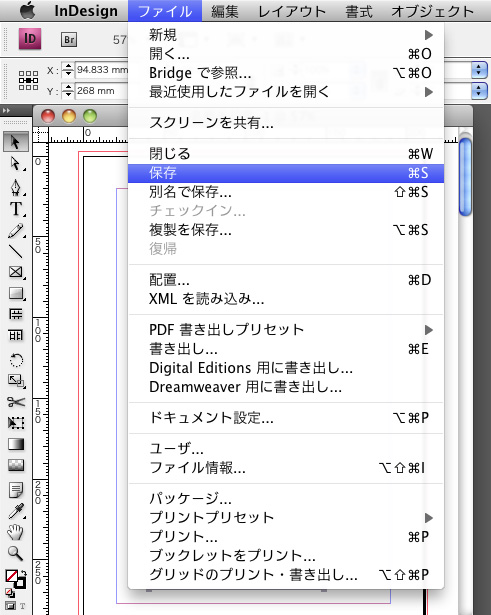Choose スクリーンを共有...
The width and height of the screenshot is (491, 615).
[286, 123]
